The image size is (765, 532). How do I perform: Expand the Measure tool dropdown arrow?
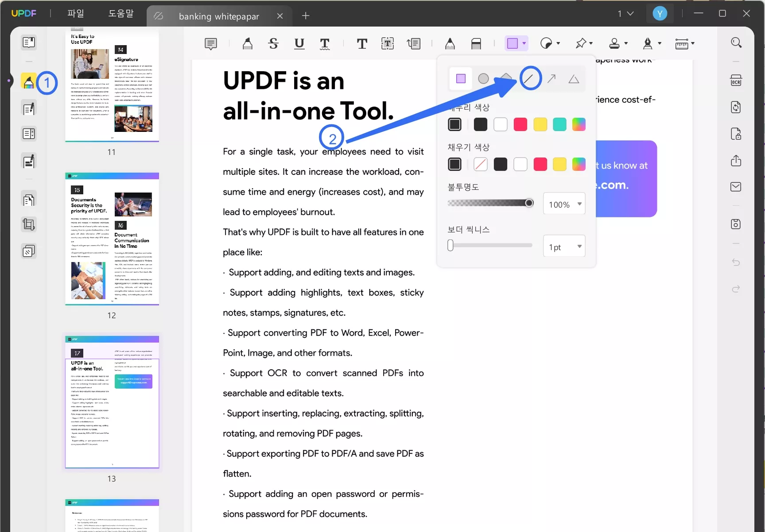693,43
